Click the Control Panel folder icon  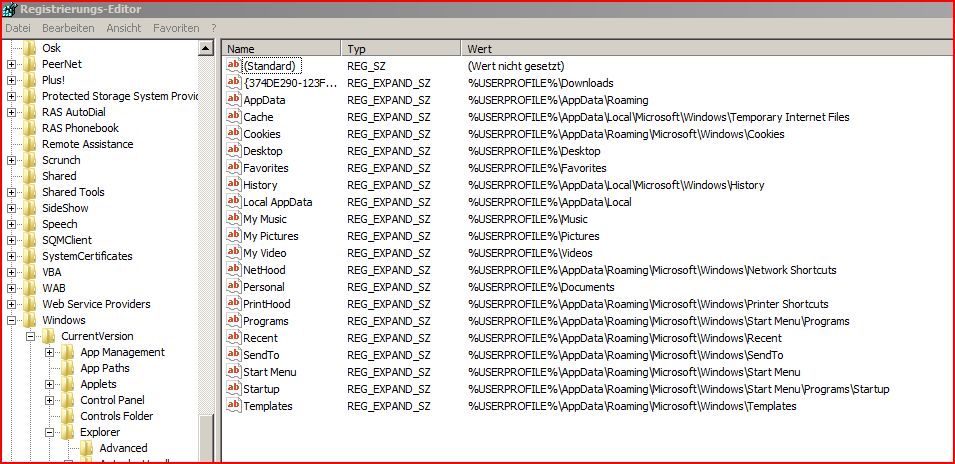68,400
